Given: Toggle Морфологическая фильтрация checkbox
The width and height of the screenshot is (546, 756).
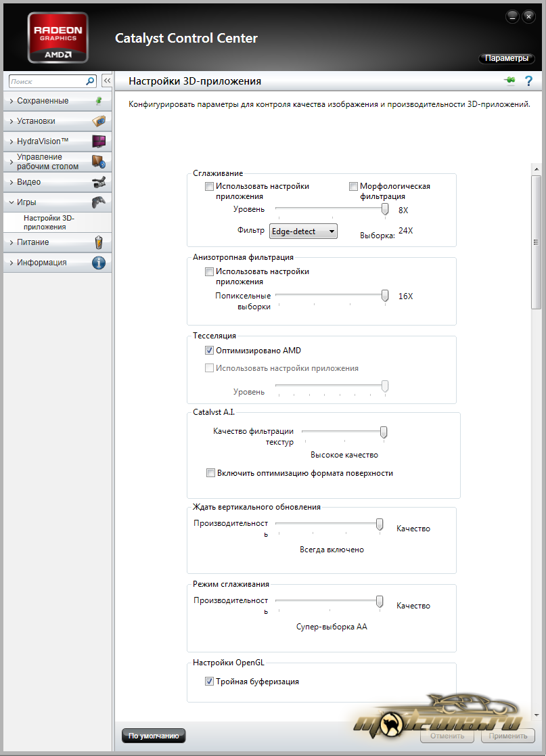Looking at the screenshot, I should [353, 186].
